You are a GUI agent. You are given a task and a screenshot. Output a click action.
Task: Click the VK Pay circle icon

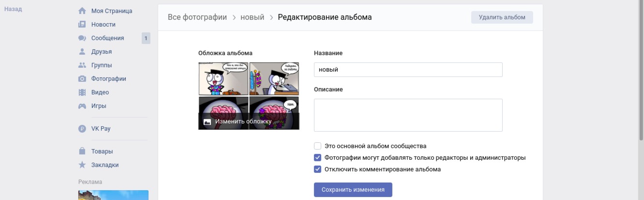pyautogui.click(x=82, y=129)
